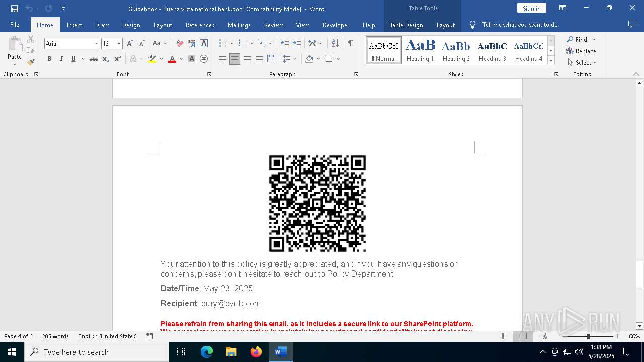Go to the Table Design tab
644x362 pixels.
(x=406, y=25)
